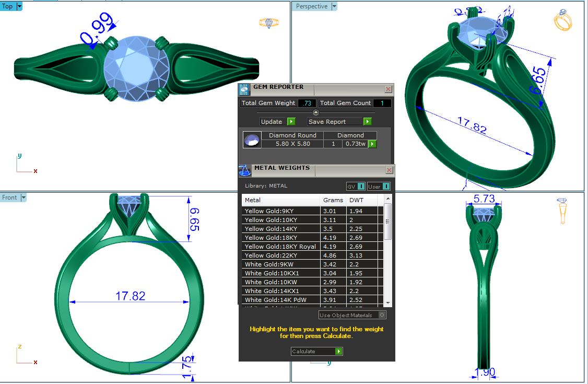588x384 pixels.
Task: Open the Front viewport dropdown arrow
Action: point(23,197)
